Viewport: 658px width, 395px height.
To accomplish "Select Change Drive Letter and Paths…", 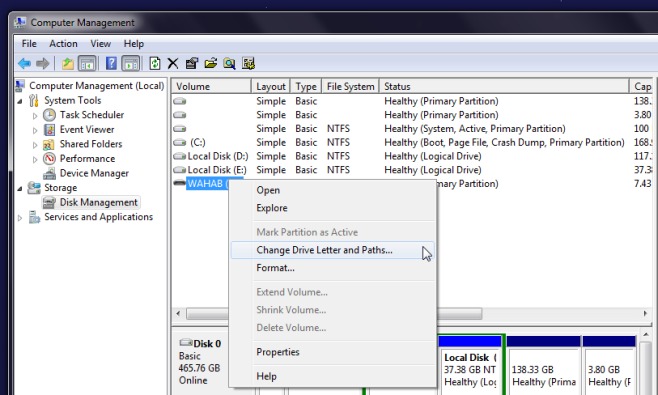I will point(332,250).
